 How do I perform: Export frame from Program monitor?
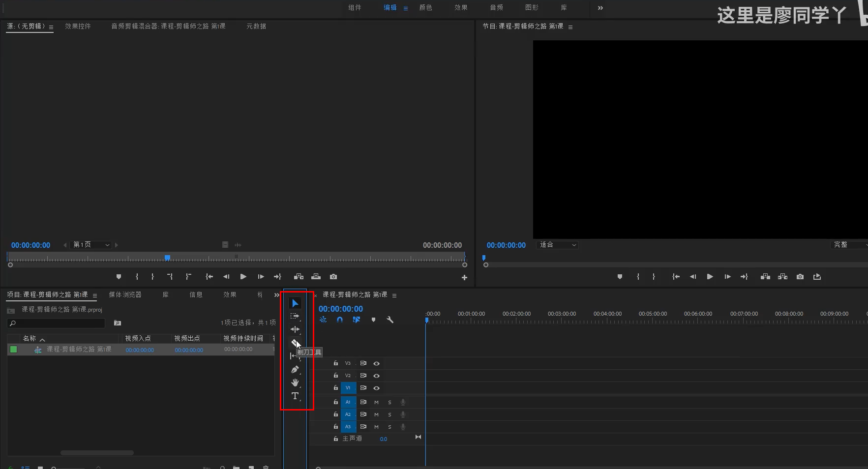[800, 277]
